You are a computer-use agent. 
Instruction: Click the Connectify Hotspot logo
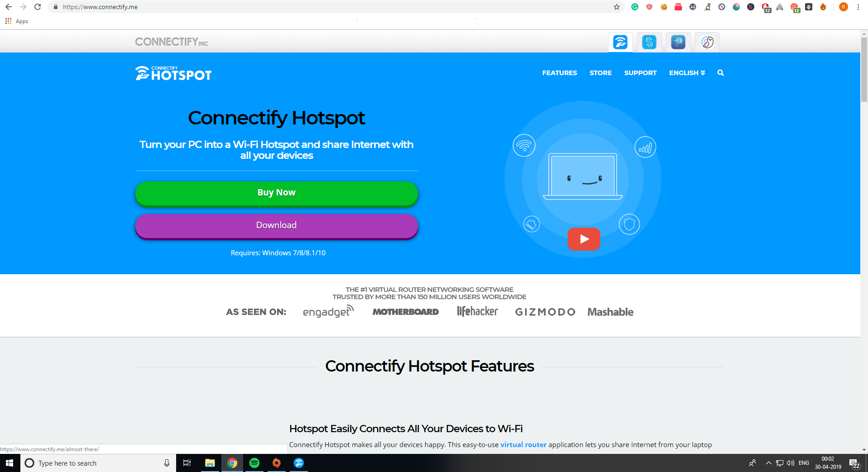[173, 73]
